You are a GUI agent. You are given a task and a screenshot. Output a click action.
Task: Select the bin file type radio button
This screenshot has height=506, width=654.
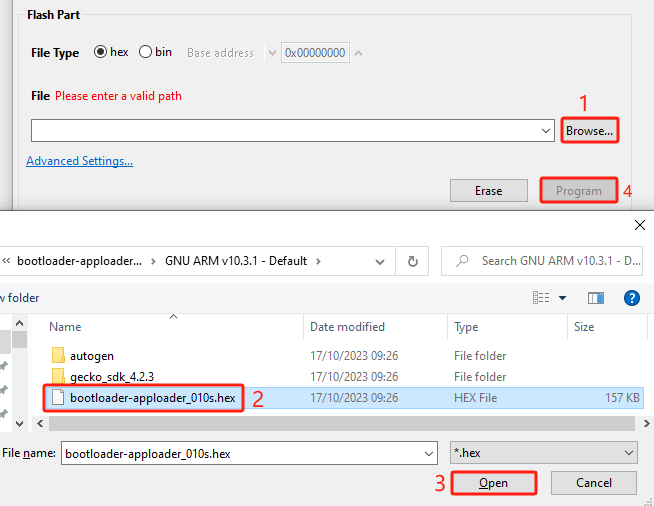(146, 52)
